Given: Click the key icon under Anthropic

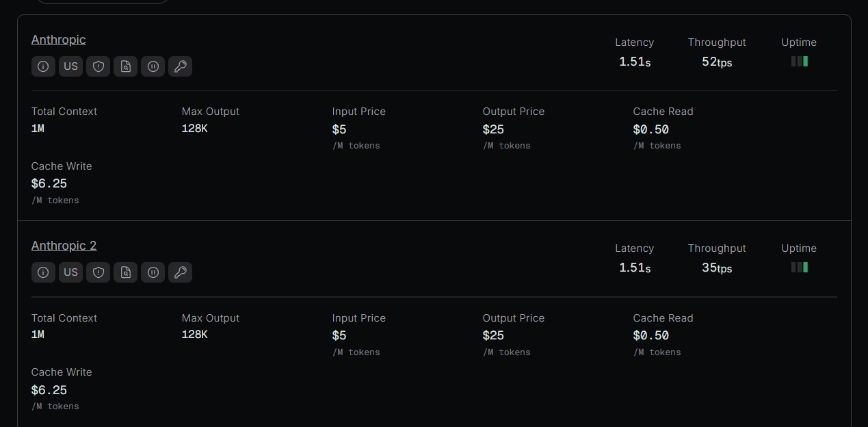Looking at the screenshot, I should 180,66.
